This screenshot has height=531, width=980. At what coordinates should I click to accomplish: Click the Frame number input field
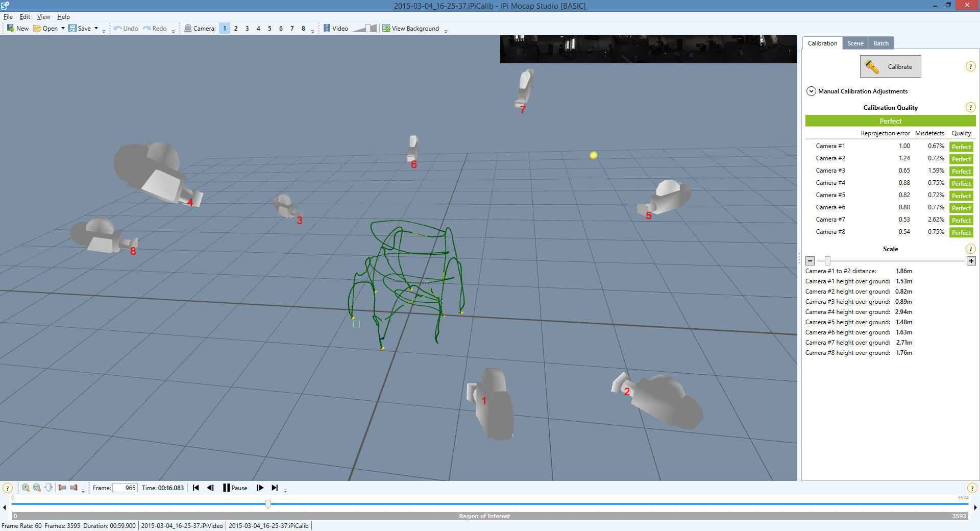(125, 488)
